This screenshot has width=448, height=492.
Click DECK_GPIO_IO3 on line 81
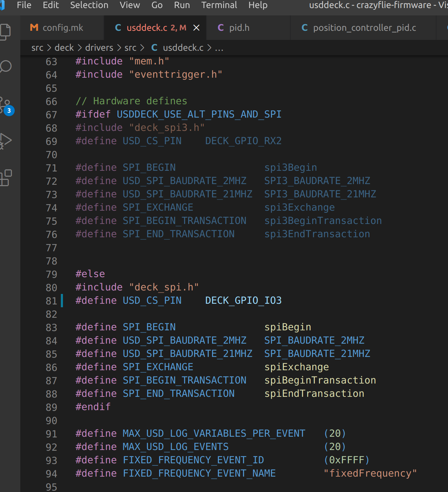243,301
